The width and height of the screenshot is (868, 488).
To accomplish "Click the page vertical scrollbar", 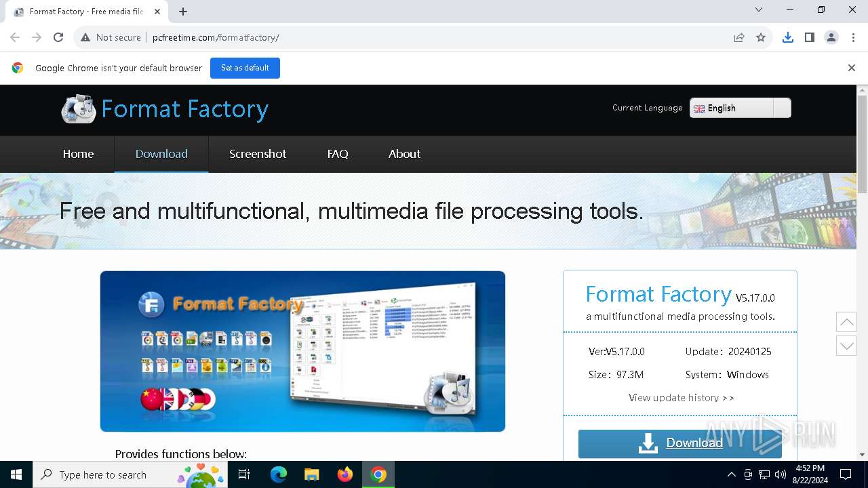I will pos(862,144).
